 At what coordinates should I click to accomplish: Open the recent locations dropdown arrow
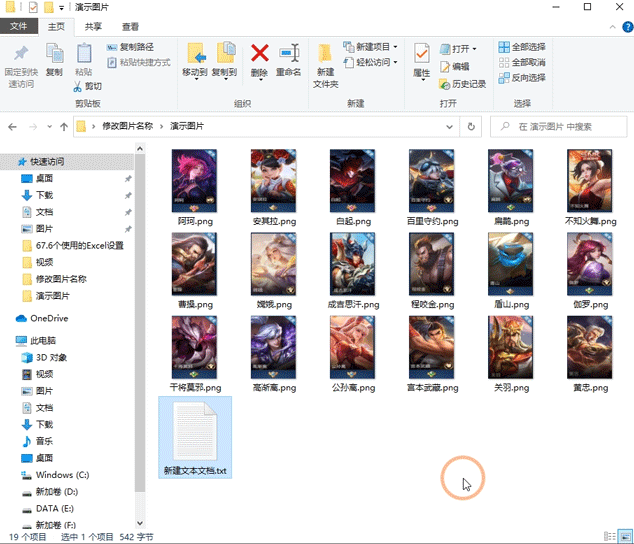(49, 127)
